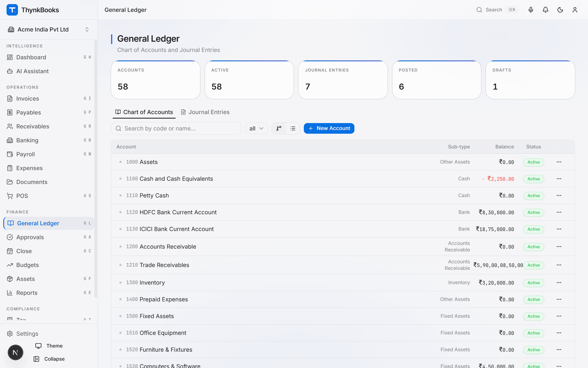Open actions menu for 1000 Assets

point(559,162)
